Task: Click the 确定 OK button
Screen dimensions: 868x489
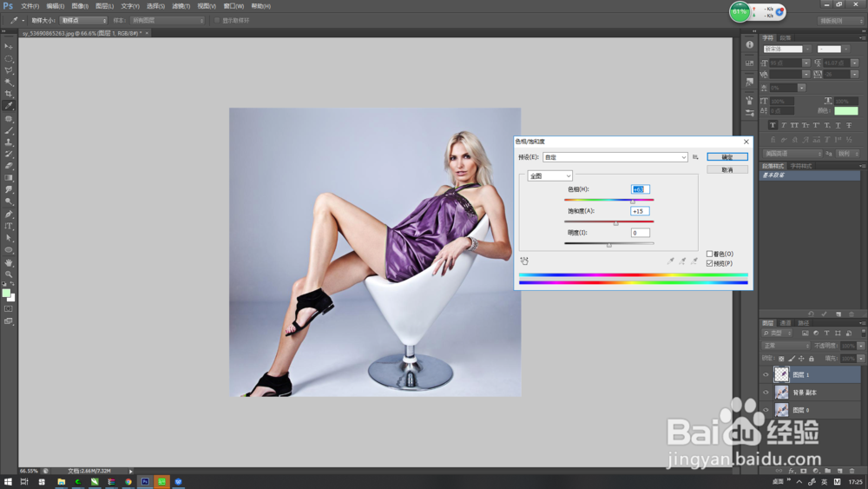Action: (x=727, y=157)
